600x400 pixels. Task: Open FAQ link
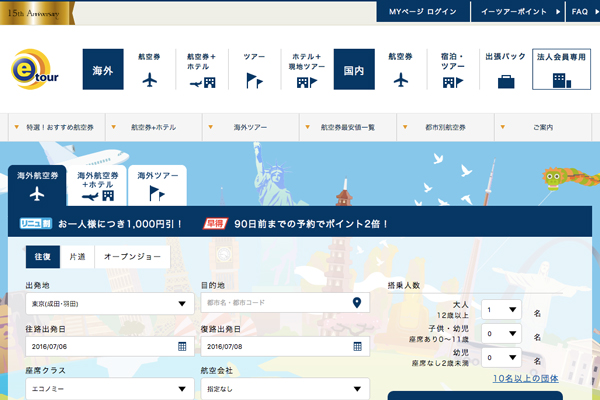click(583, 11)
